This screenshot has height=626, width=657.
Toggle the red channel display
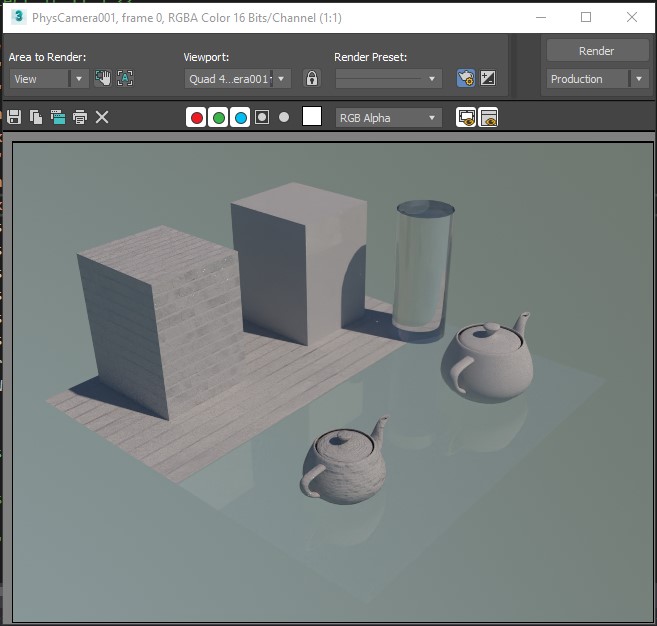(197, 117)
